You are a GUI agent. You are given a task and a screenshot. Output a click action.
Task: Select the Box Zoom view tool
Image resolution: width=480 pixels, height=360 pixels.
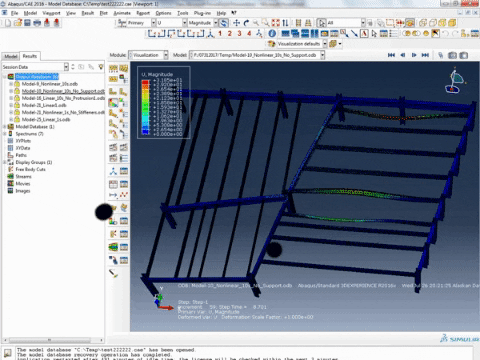click(x=266, y=23)
